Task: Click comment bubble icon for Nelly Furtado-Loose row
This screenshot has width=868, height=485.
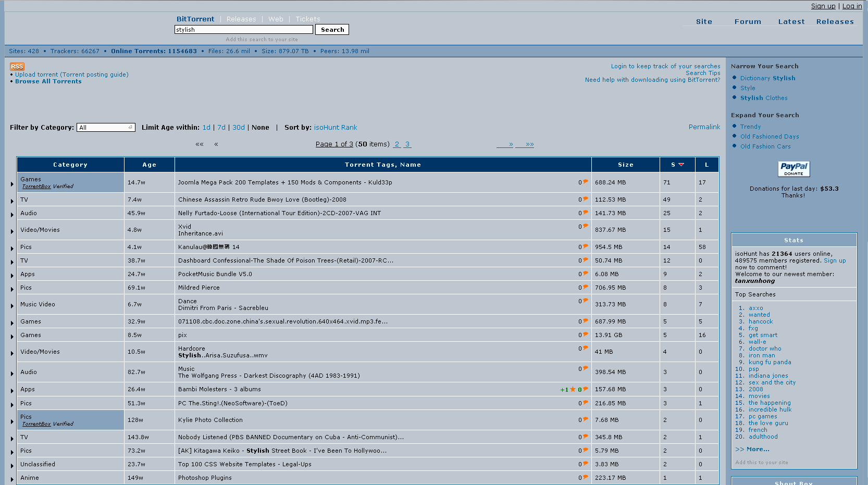Action: pyautogui.click(x=586, y=213)
